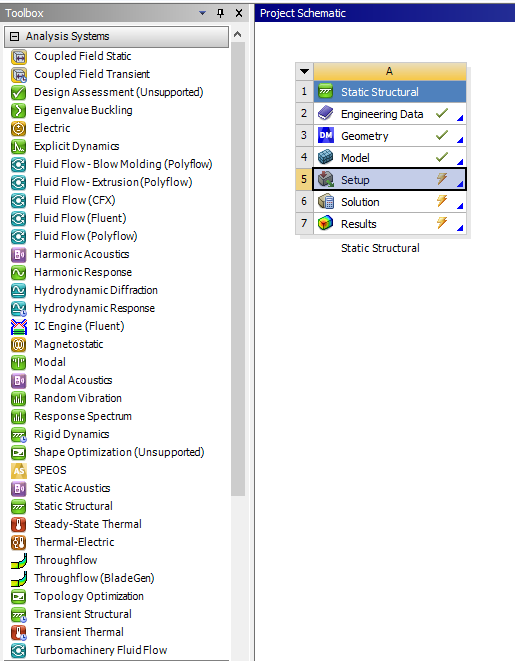The width and height of the screenshot is (515, 661).
Task: Click Engineering Data cell corner triangle
Action: click(x=460, y=118)
